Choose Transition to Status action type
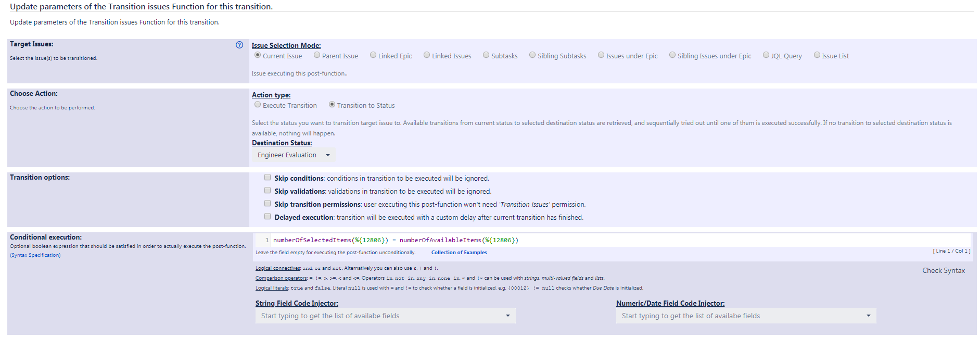This screenshot has width=980, height=338. click(x=332, y=105)
